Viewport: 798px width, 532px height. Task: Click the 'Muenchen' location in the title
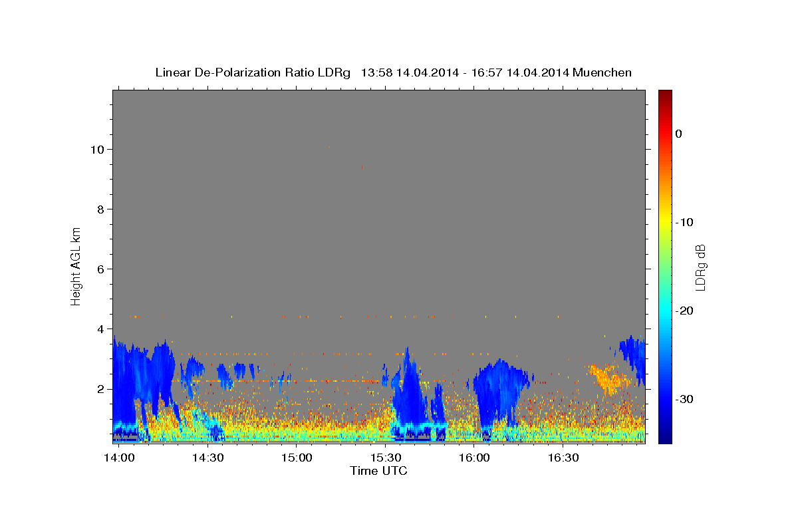pos(602,72)
